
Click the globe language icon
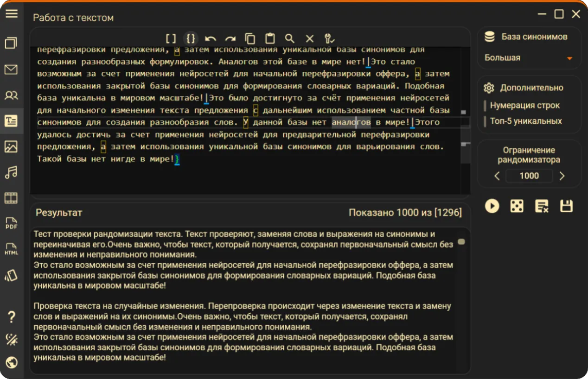point(12,362)
